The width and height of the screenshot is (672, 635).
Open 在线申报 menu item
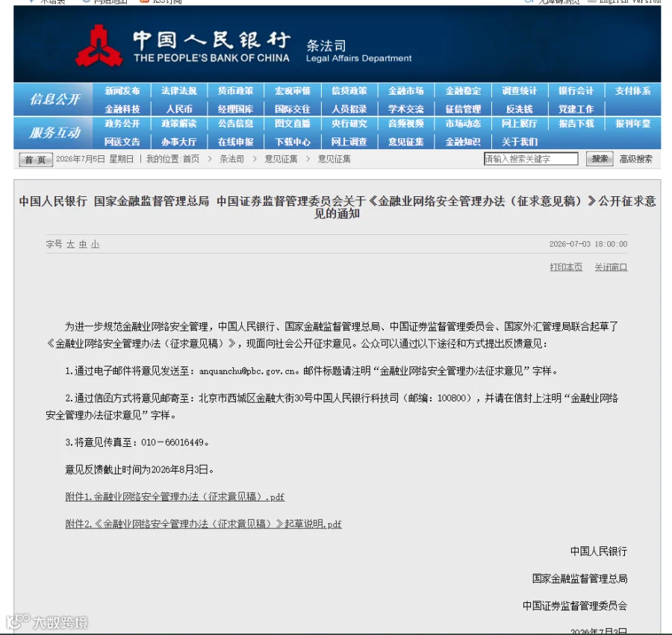pyautogui.click(x=235, y=142)
